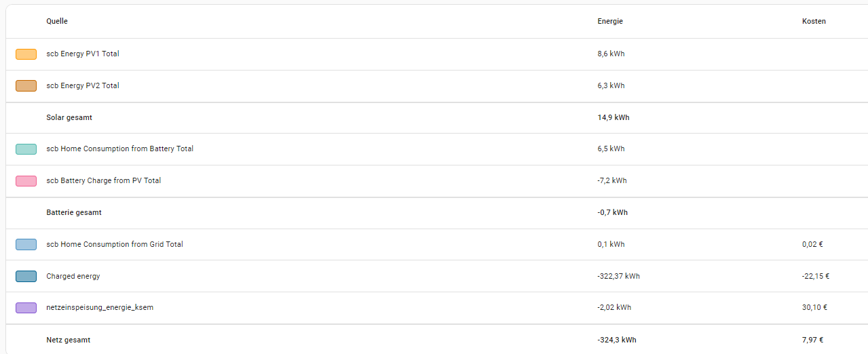Select the scb Energy PV2 Total row label
Image resolution: width=868 pixels, height=354 pixels.
click(83, 86)
